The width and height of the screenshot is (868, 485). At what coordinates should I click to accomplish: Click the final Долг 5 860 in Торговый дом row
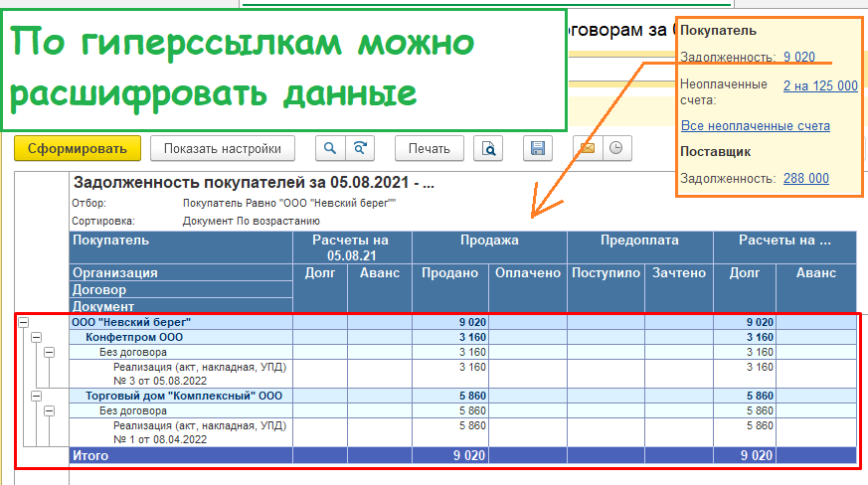click(760, 396)
